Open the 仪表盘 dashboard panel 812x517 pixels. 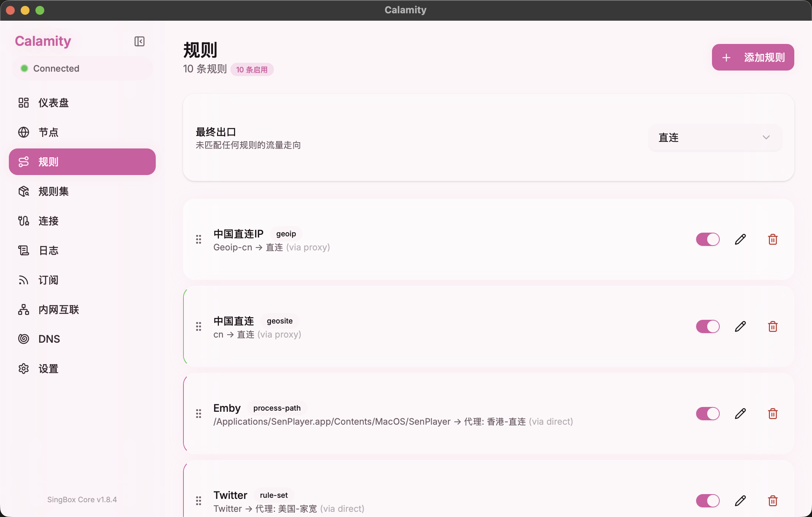click(x=53, y=102)
